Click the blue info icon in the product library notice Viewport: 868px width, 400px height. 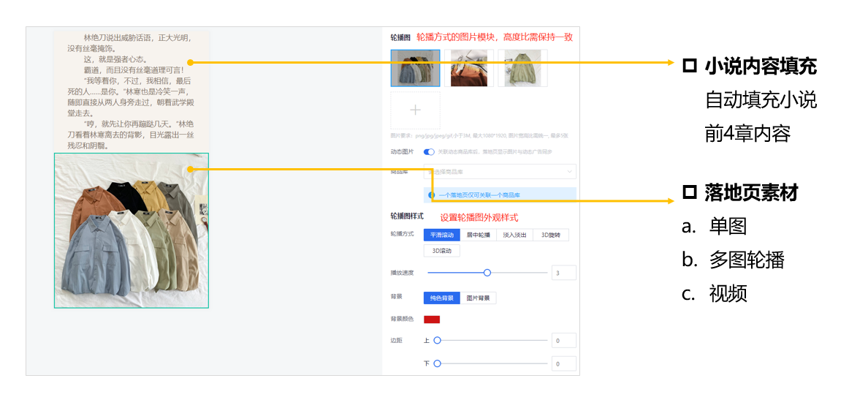pos(431,195)
